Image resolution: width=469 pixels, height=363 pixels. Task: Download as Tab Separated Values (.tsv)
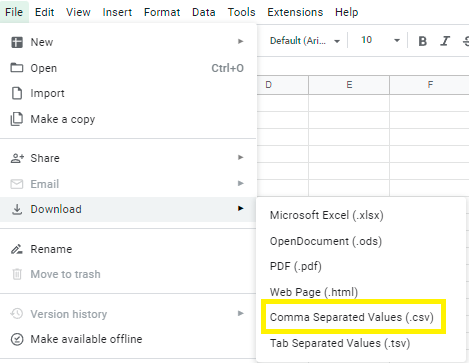[x=361, y=343]
